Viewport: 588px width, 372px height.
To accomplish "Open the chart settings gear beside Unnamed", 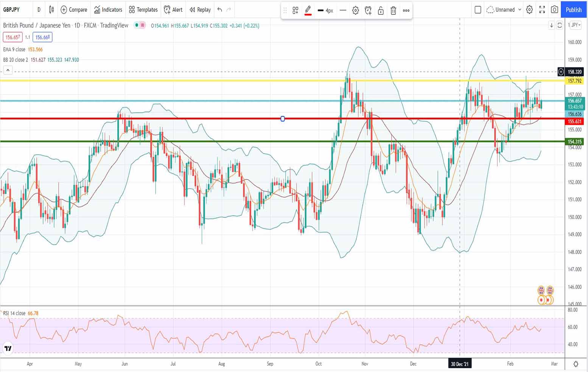I will [529, 10].
